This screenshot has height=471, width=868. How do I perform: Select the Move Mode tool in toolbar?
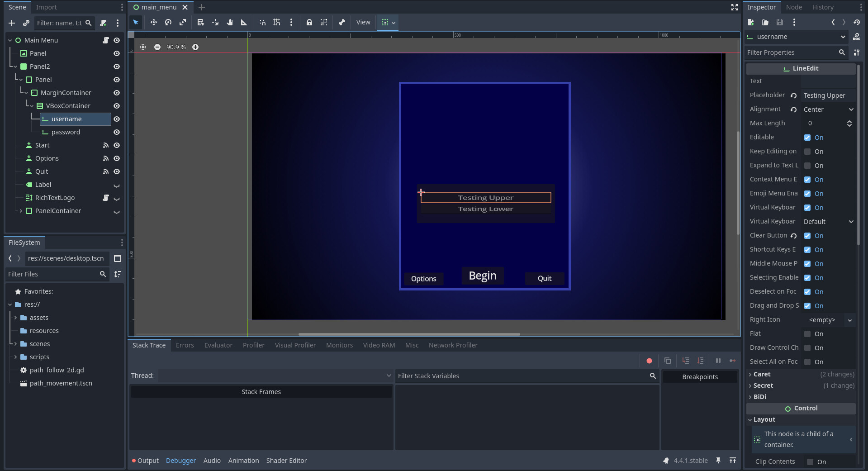(x=154, y=22)
